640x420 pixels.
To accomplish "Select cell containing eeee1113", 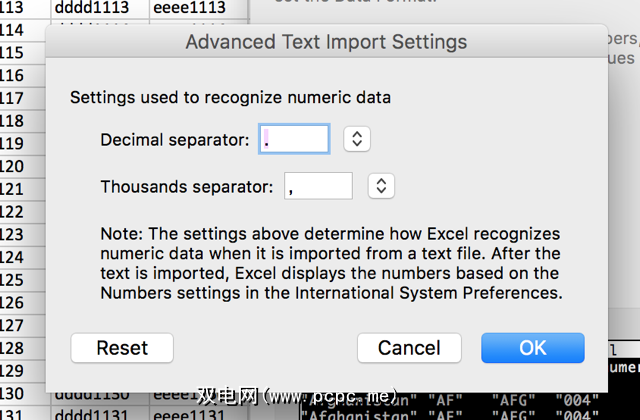I will point(196,10).
